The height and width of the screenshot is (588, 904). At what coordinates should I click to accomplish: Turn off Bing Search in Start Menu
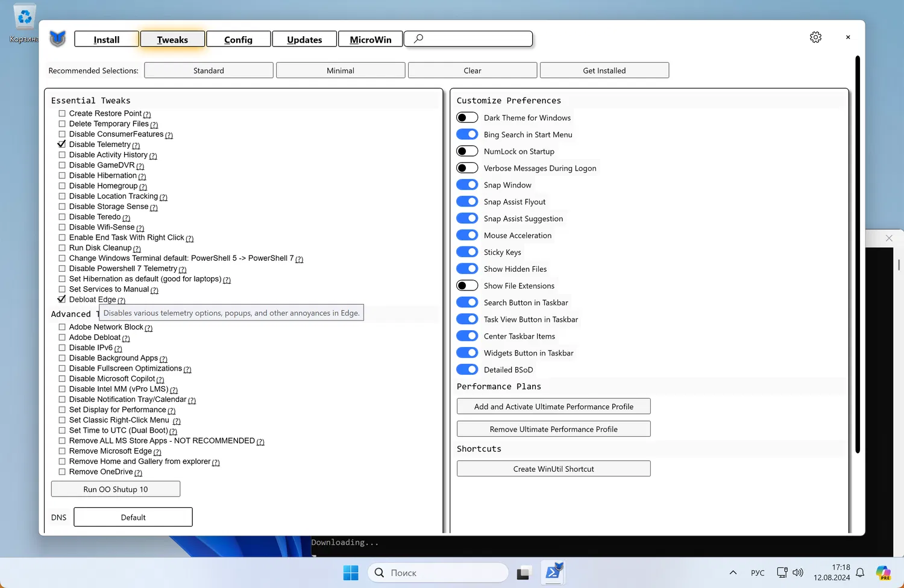click(467, 134)
